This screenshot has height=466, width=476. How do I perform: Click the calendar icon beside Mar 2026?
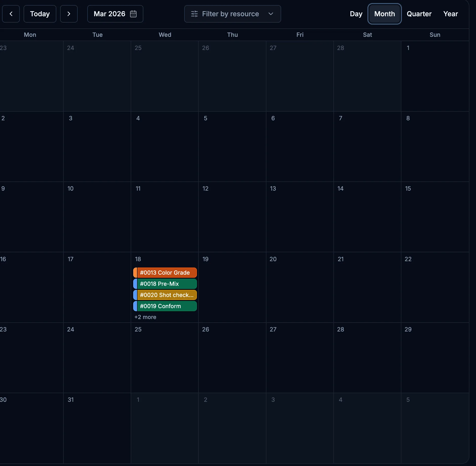(x=133, y=14)
